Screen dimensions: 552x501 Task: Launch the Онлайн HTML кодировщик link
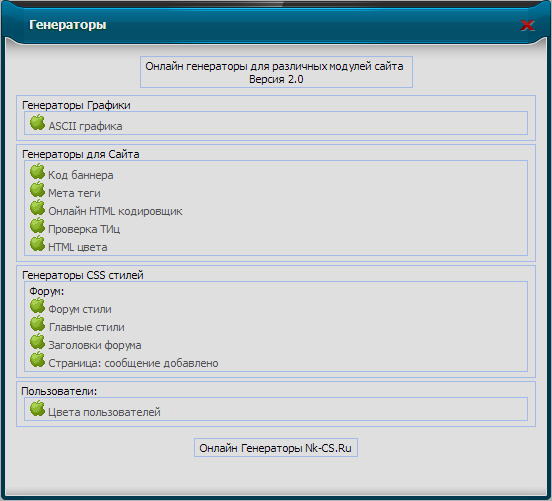(x=115, y=211)
